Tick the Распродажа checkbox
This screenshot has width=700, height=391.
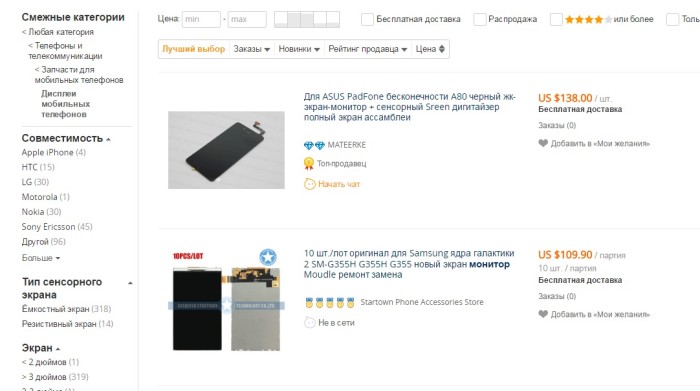[480, 19]
